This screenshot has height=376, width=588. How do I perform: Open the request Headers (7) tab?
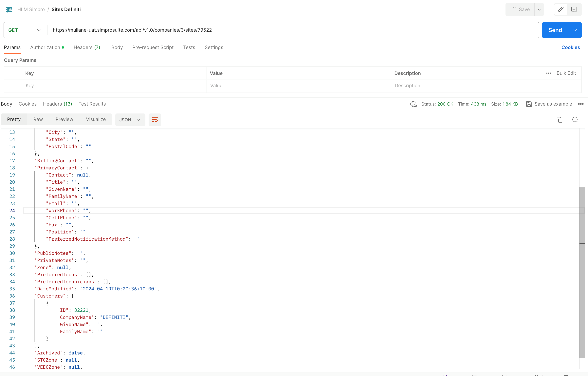point(87,47)
